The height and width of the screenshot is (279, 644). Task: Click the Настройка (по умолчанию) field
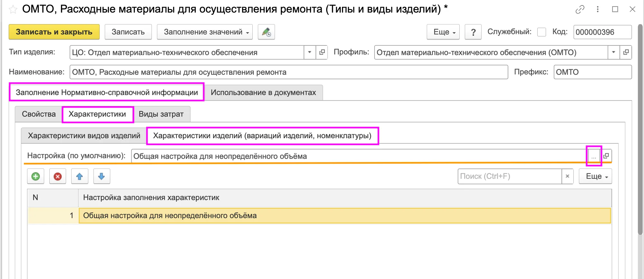(359, 156)
